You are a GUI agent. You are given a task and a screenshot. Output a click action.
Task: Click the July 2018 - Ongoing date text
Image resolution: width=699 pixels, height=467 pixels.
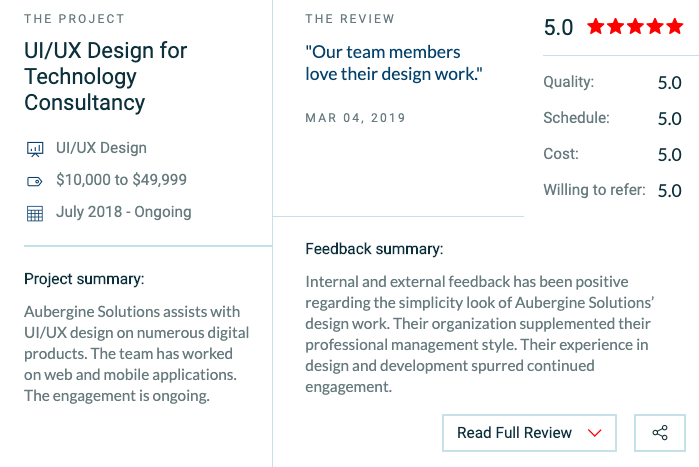tap(123, 212)
